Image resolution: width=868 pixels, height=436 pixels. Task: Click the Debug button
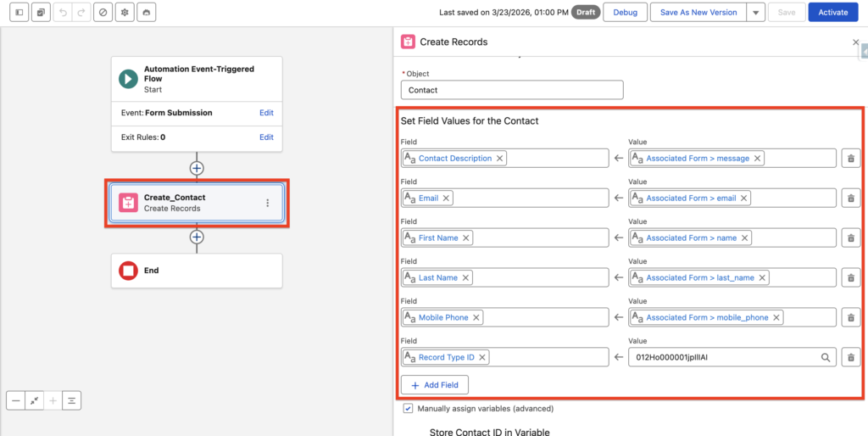(625, 13)
